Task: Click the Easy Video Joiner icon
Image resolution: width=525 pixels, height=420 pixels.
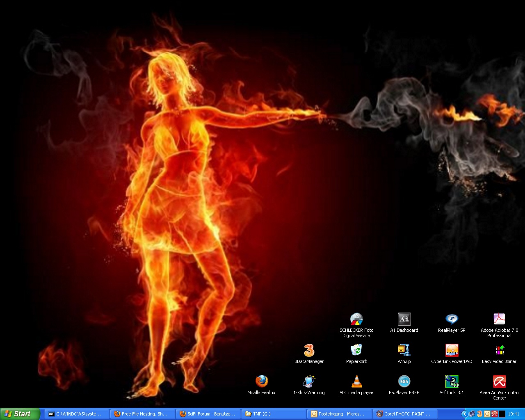Action: (x=499, y=350)
